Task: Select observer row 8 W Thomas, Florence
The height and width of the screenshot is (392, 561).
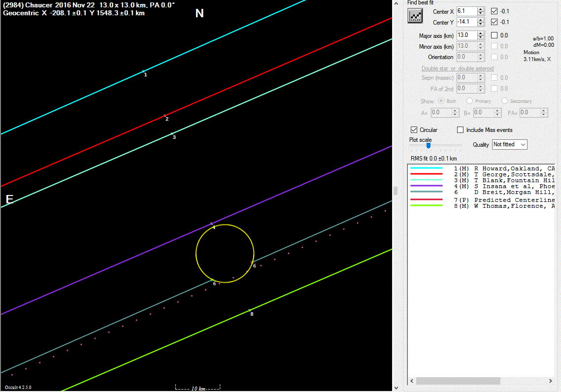Action: pos(482,206)
